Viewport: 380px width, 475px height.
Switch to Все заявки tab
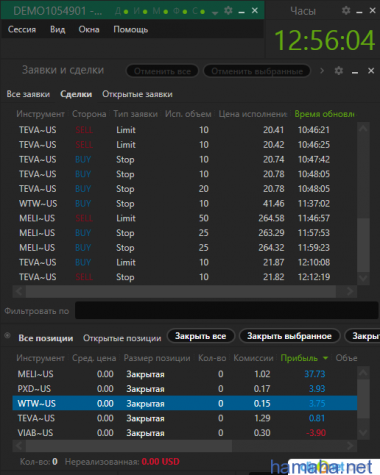click(28, 94)
